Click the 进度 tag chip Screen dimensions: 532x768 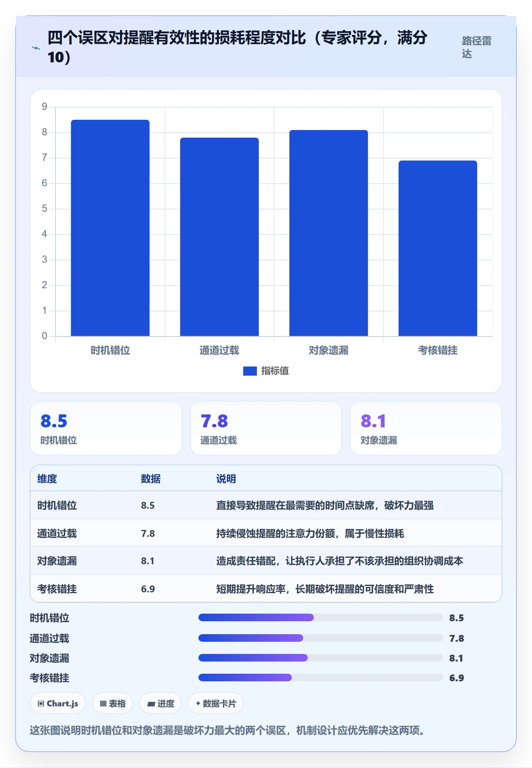(160, 703)
